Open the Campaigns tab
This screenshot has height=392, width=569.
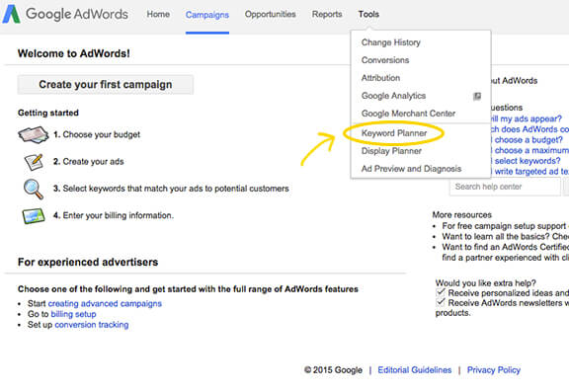pos(207,15)
